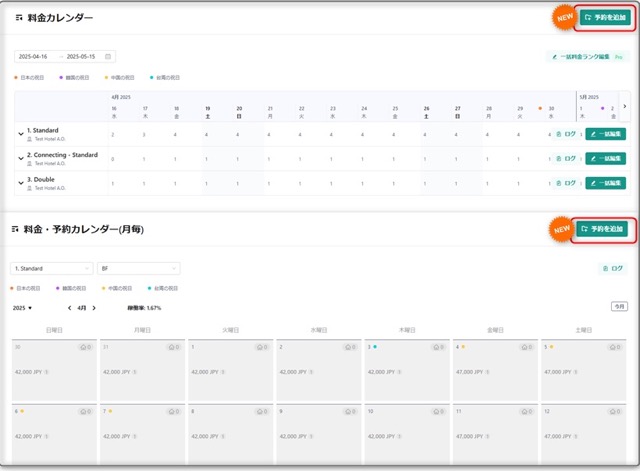Open ログ for the 1. Standard row
Screen dimensions: 640x471
pyautogui.click(x=566, y=134)
